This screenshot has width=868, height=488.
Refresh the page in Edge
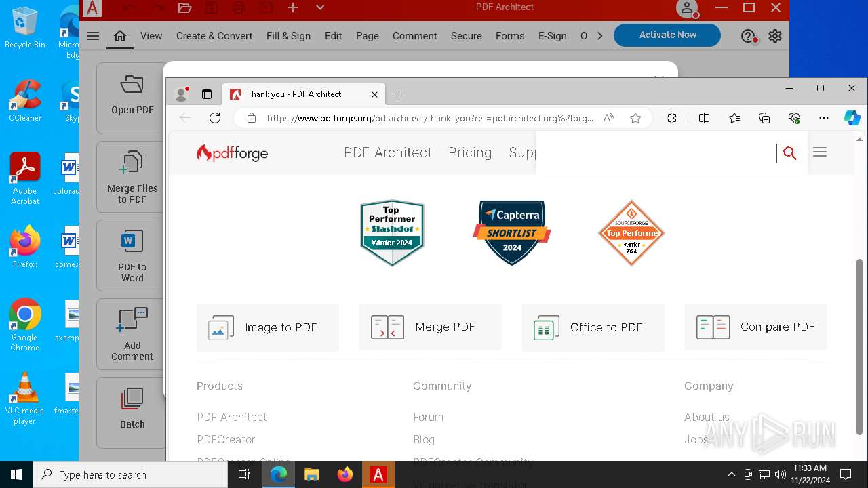click(215, 118)
